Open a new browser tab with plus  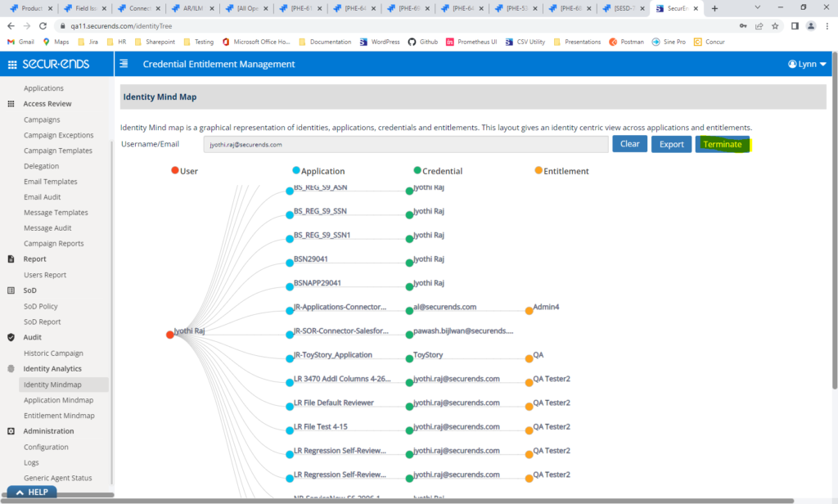tap(714, 8)
